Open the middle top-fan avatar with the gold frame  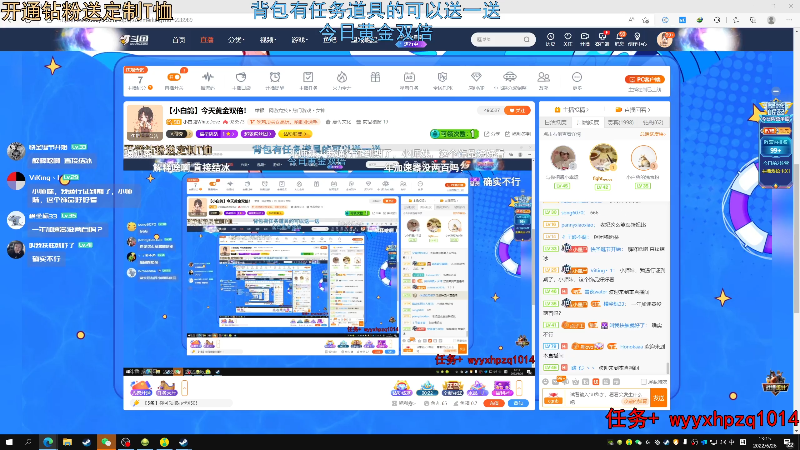[x=603, y=158]
